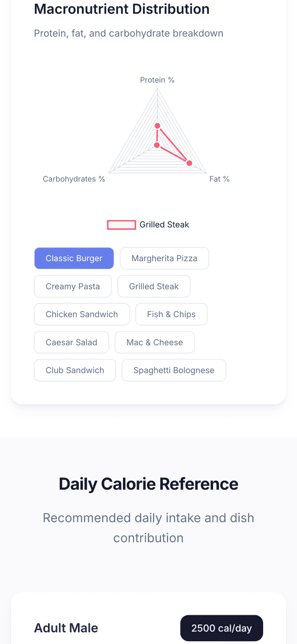The image size is (297, 644).
Task: Click the Daily Calorie Reference heading
Action: 148,484
